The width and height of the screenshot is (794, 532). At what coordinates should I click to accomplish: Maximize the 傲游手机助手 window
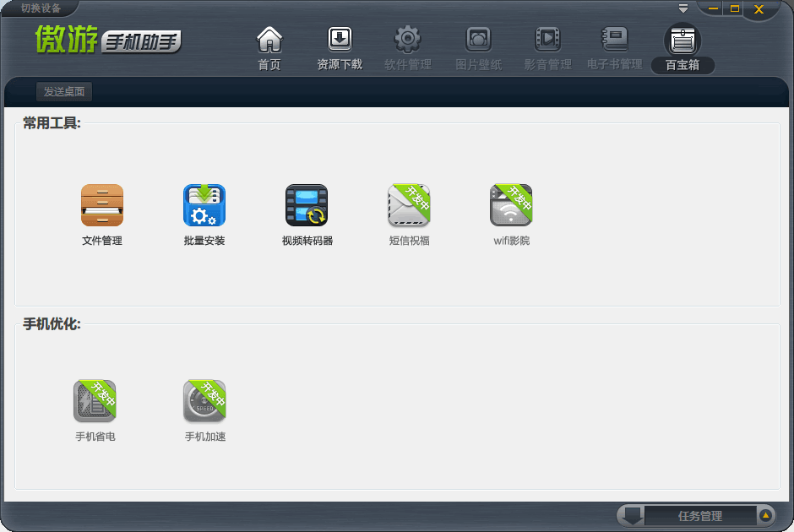735,8
